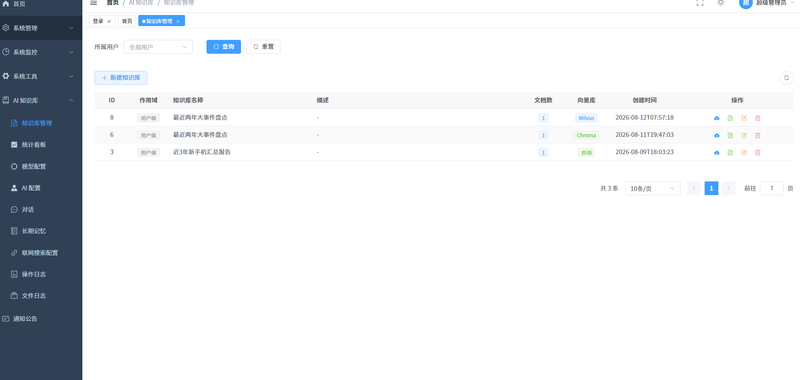Collapse the AI 知识库 sidebar menu
800x380 pixels.
(x=41, y=100)
